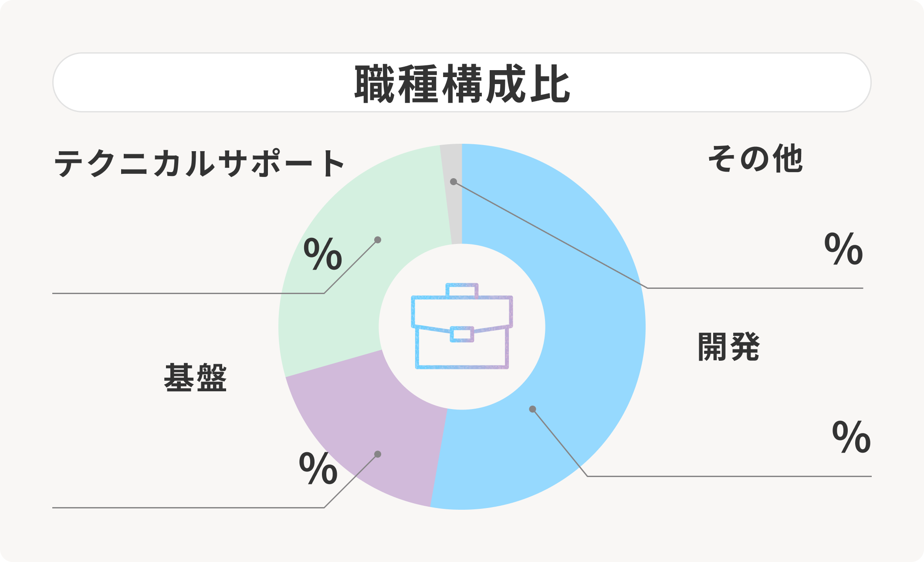The height and width of the screenshot is (562, 924).
Task: Click the テクニカルサポート label
Action: pyautogui.click(x=200, y=163)
